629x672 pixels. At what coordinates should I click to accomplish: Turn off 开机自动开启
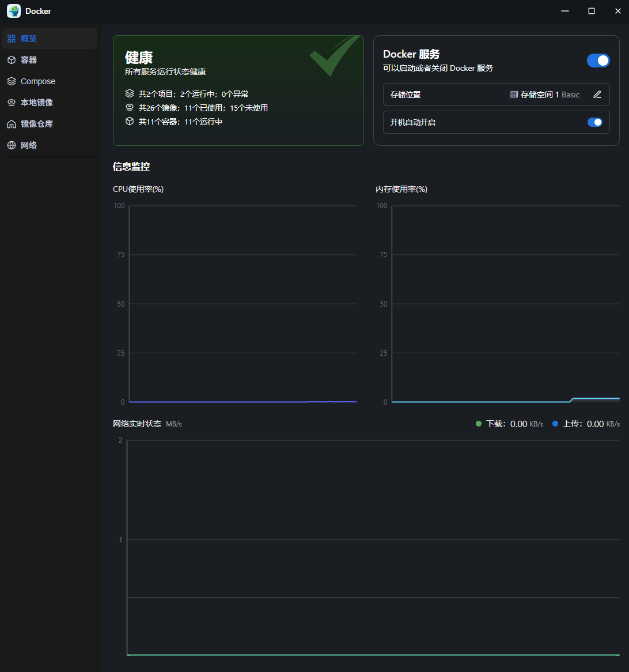(x=594, y=122)
